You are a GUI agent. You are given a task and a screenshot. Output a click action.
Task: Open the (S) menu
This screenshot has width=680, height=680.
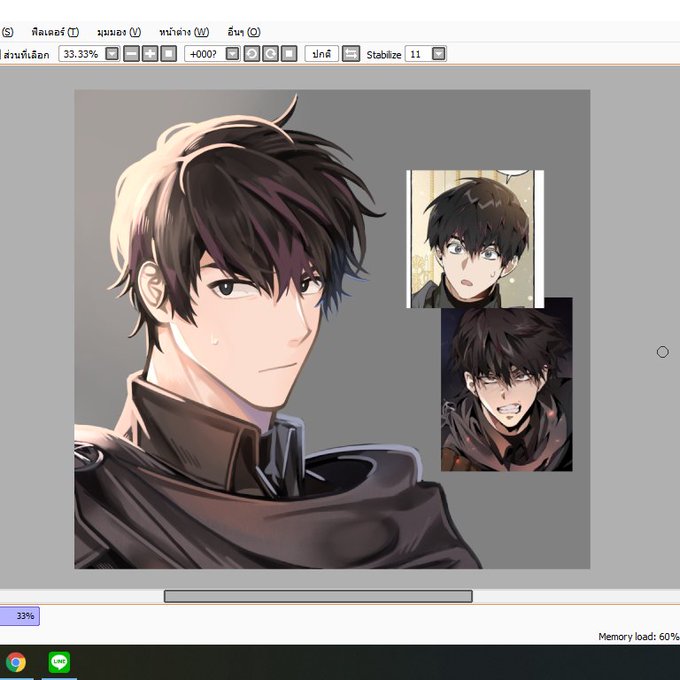(x=7, y=32)
